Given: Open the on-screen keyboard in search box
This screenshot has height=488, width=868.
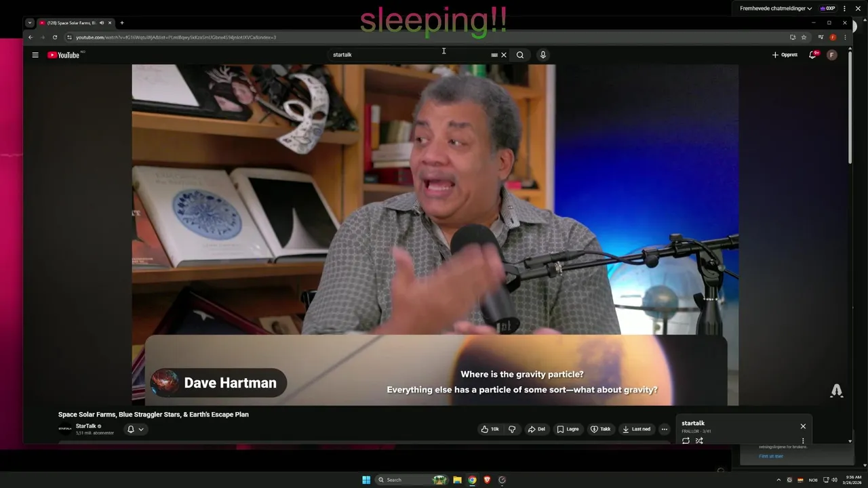Looking at the screenshot, I should (494, 55).
